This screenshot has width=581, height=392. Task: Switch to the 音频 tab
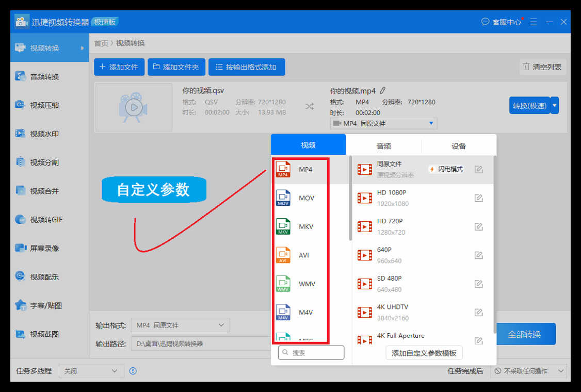(x=383, y=145)
